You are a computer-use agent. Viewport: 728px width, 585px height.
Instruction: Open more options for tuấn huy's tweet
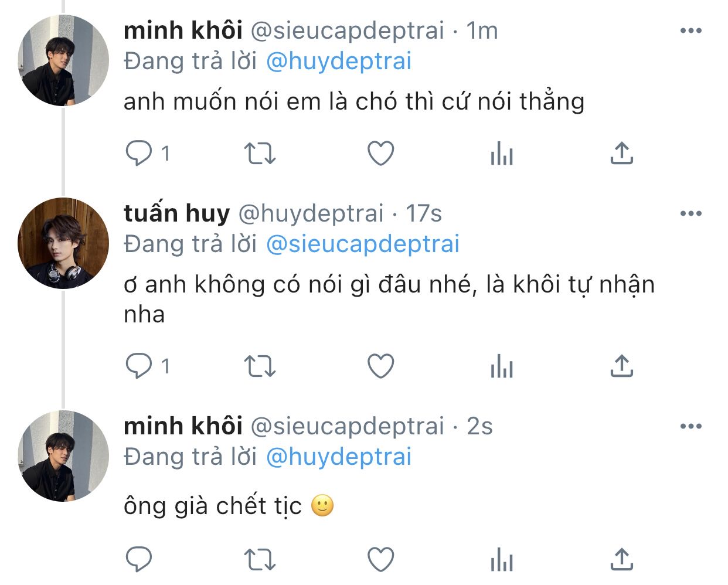[690, 213]
